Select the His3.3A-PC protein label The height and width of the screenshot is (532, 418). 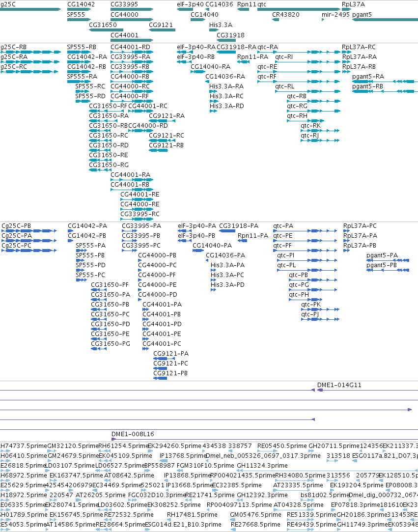227,275
